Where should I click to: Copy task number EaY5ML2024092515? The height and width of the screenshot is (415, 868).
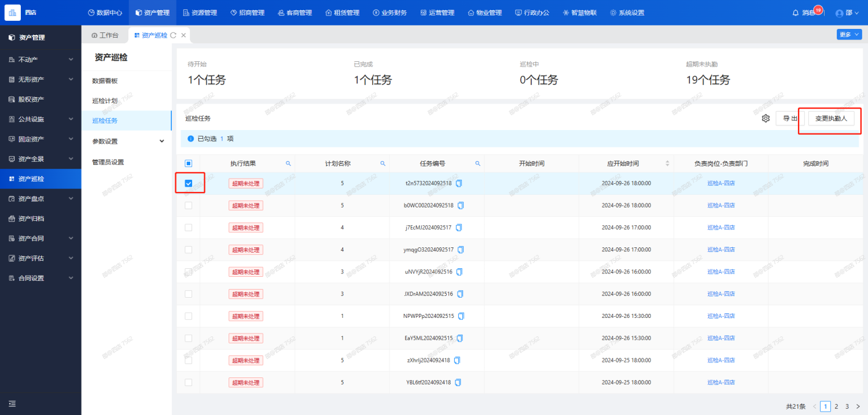click(460, 338)
